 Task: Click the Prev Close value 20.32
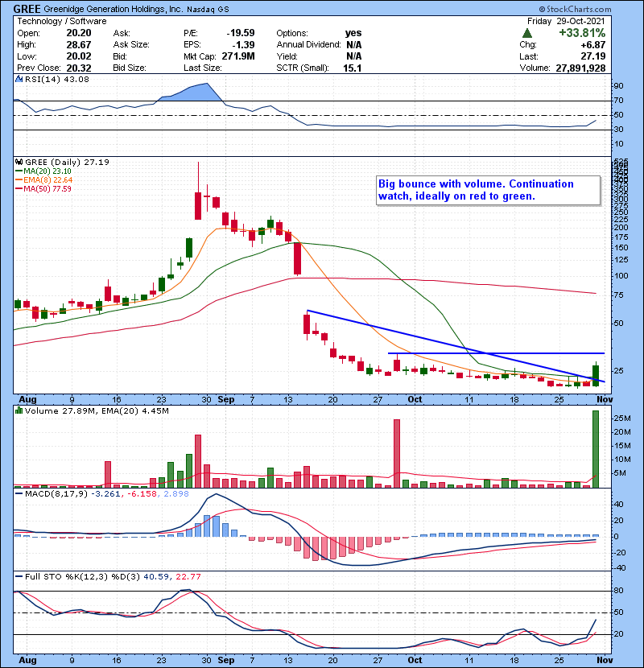point(79,68)
